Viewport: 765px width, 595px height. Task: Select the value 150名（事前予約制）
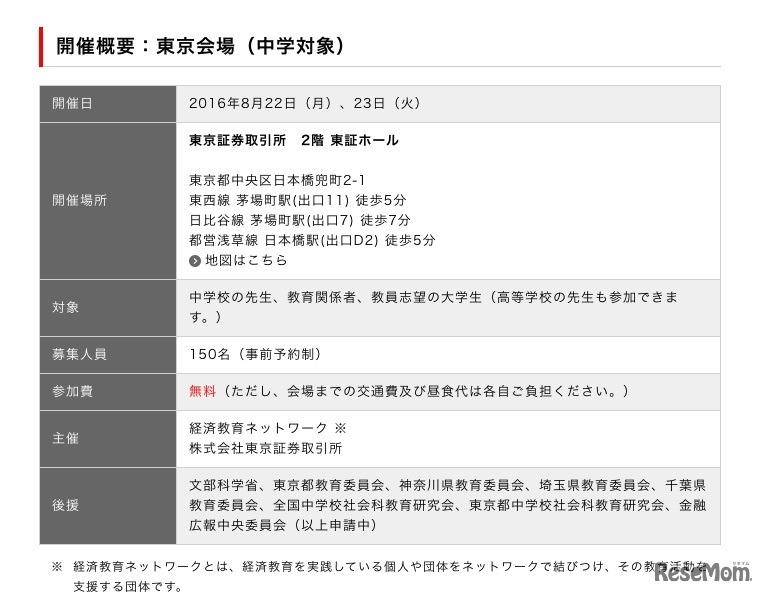point(255,354)
